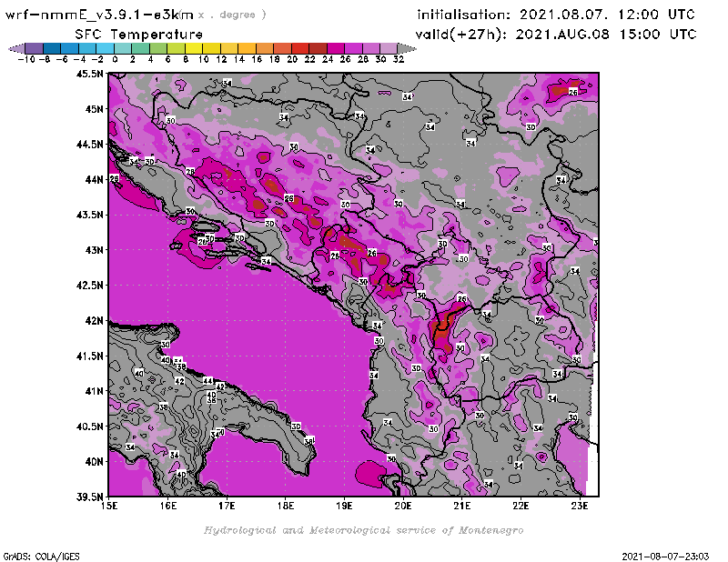This screenshot has width=728, height=562.
Task: Select the '32' value on legend scale
Action: (399, 59)
